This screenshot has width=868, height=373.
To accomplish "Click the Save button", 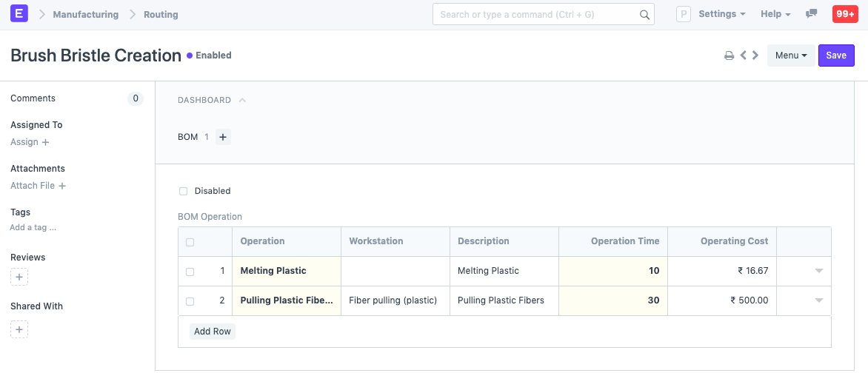I will tap(836, 56).
